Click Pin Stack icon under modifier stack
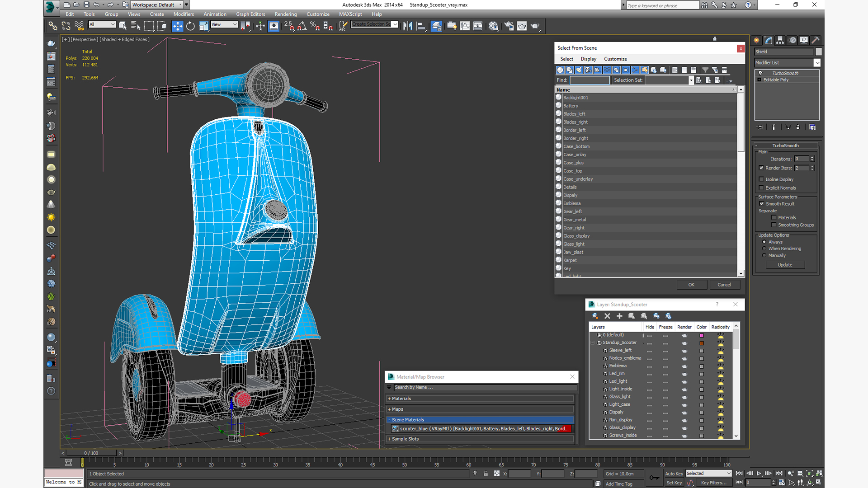Viewport: 868px width, 488px height. point(759,127)
